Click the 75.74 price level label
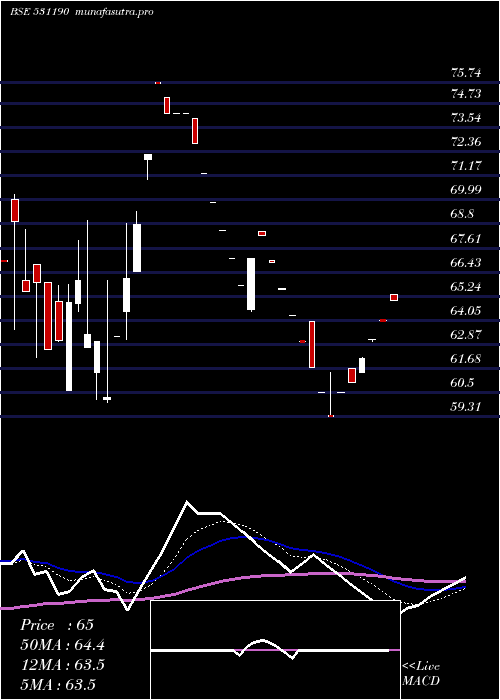This screenshot has width=500, height=700. pos(466,72)
